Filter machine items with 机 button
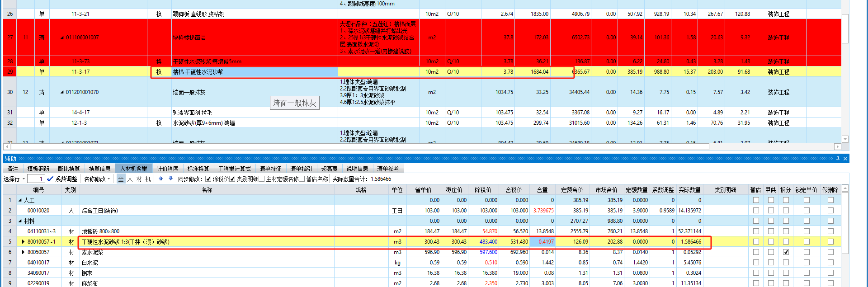Screen dimensions: 868x287 point(148,179)
